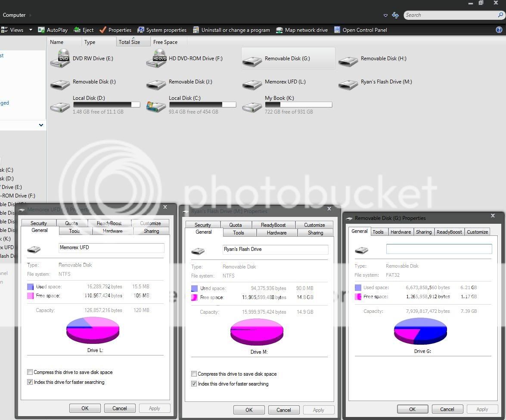Click the chevron in the left navigation pane
506x420 pixels.
tap(41, 125)
